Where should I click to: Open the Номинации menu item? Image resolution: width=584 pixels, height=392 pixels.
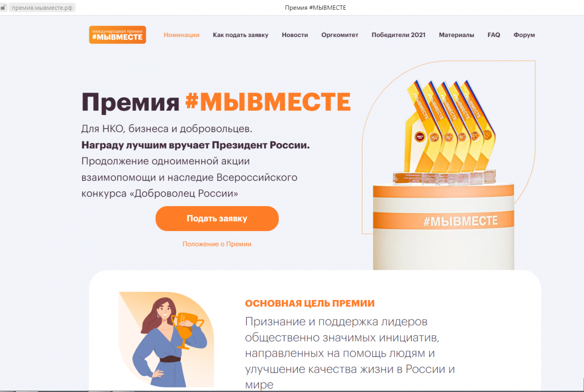(x=182, y=35)
